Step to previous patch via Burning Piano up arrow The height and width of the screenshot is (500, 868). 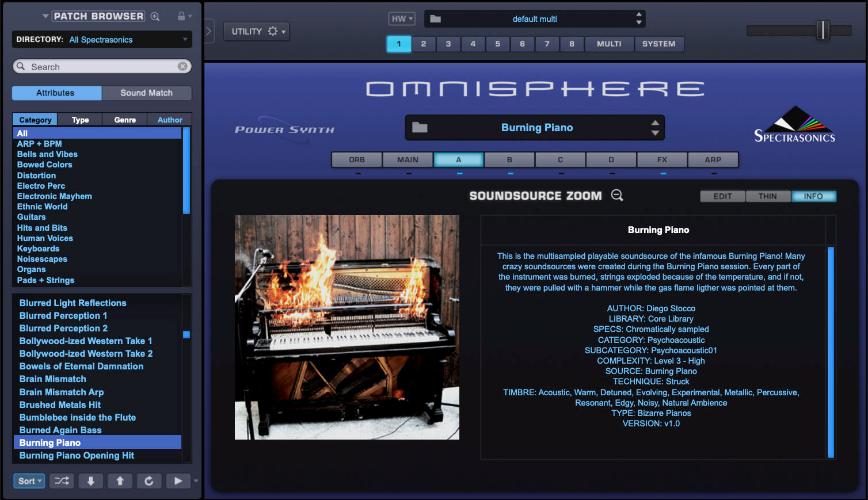tap(655, 123)
